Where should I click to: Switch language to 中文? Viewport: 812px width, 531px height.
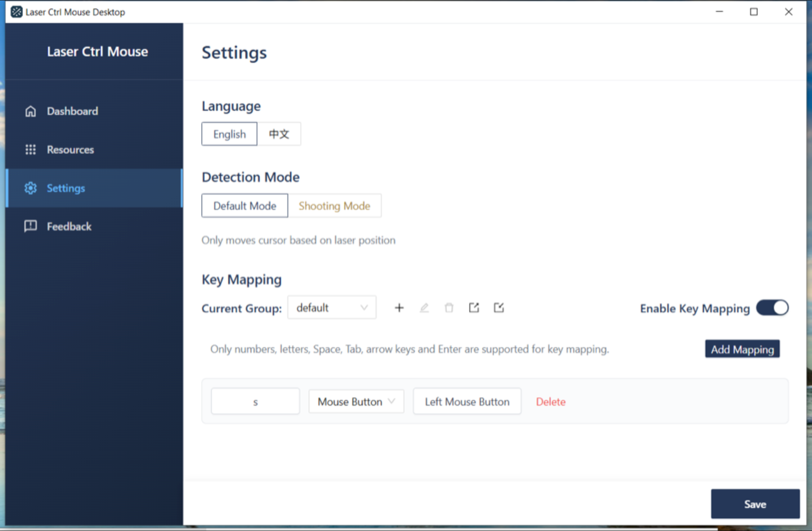(279, 134)
